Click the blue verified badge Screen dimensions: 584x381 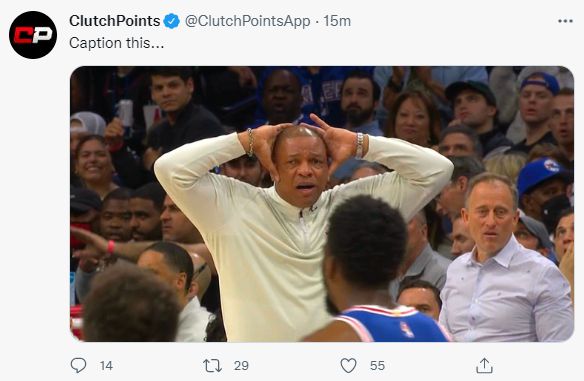pos(172,21)
